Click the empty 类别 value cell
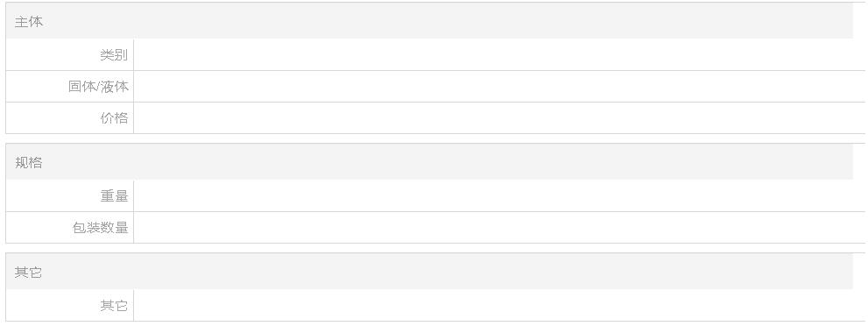Image resolution: width=868 pixels, height=326 pixels. (x=499, y=55)
